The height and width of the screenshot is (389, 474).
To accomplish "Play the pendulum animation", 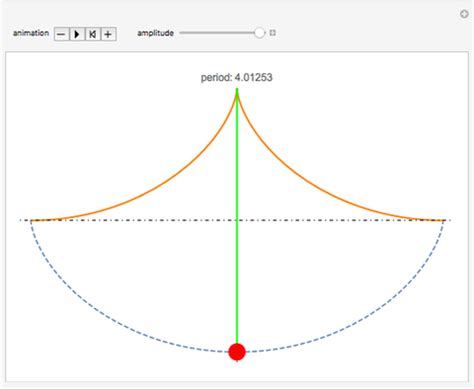I will pyautogui.click(x=77, y=34).
